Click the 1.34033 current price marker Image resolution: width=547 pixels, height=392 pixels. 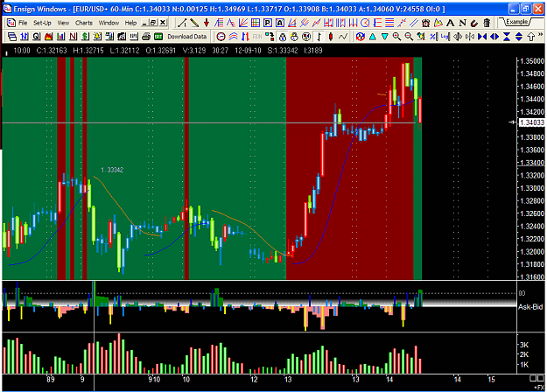coord(531,122)
